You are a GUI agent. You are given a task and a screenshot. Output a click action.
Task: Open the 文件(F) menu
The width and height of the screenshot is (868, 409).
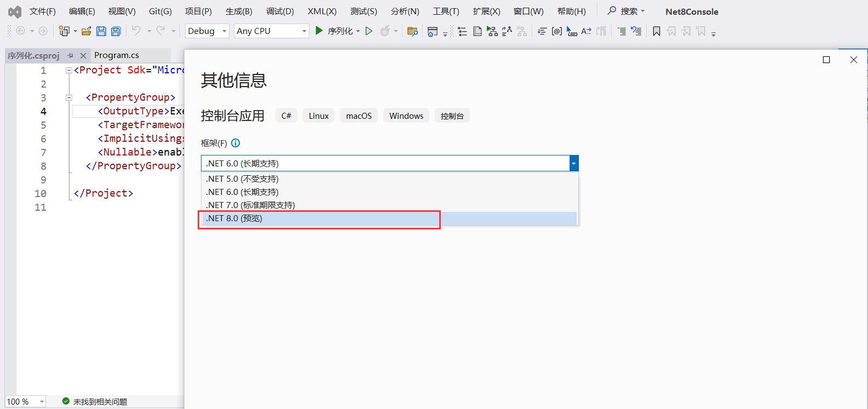click(x=42, y=11)
